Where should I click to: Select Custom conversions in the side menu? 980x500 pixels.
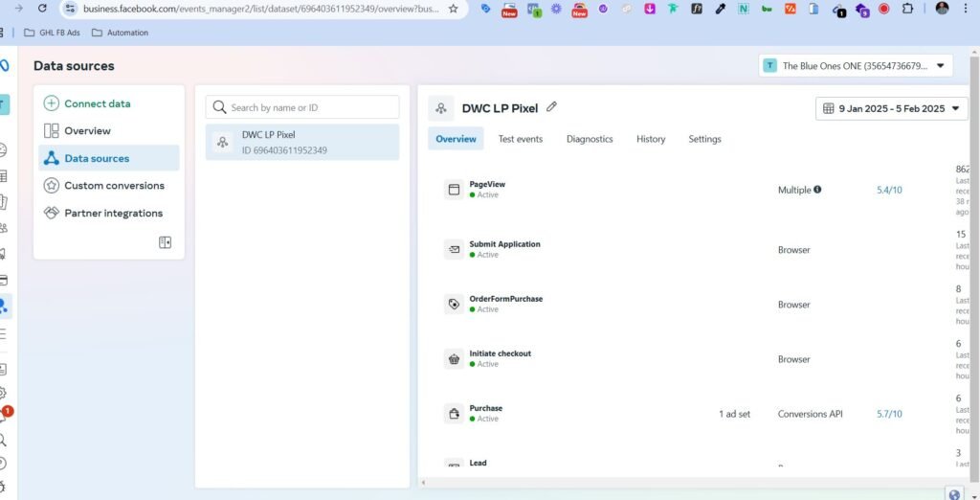[109, 185]
